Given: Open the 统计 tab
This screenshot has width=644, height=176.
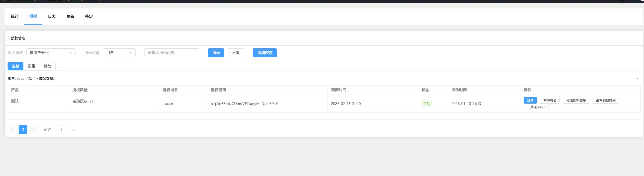Looking at the screenshot, I should (x=14, y=16).
